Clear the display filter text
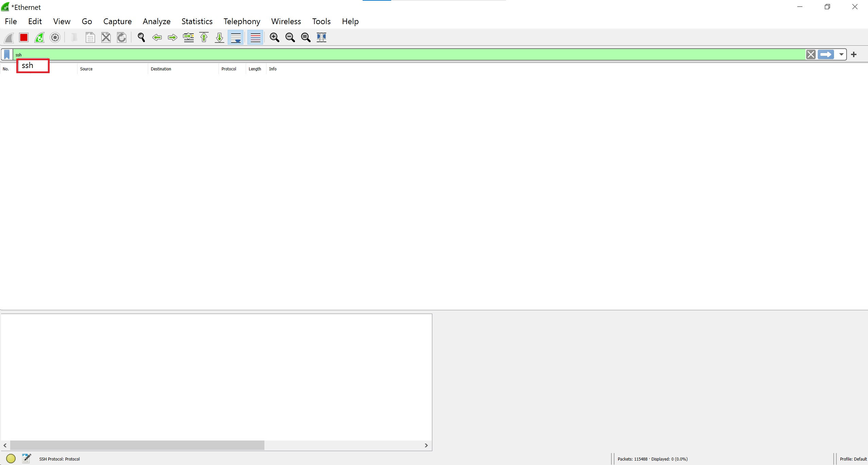The width and height of the screenshot is (868, 465). (x=811, y=54)
